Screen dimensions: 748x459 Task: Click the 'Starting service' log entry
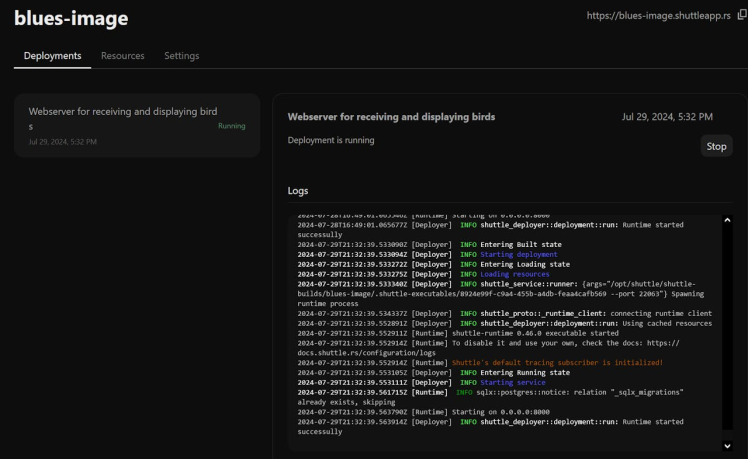512,382
